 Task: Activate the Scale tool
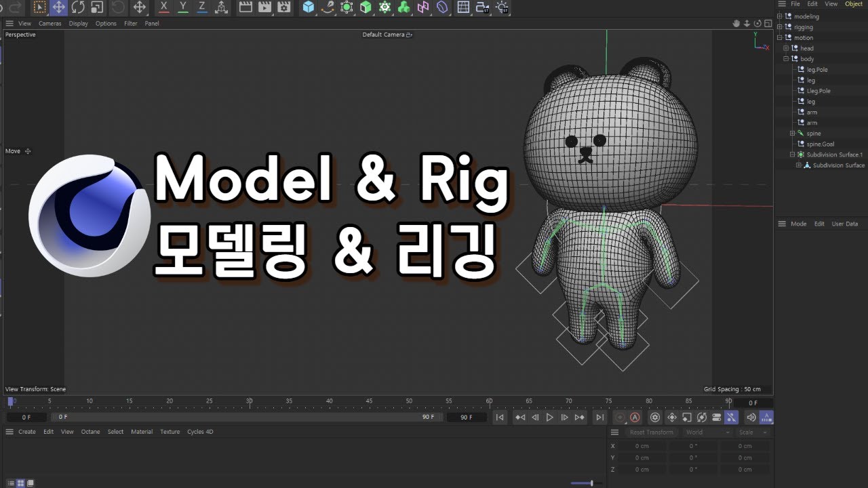(x=97, y=7)
